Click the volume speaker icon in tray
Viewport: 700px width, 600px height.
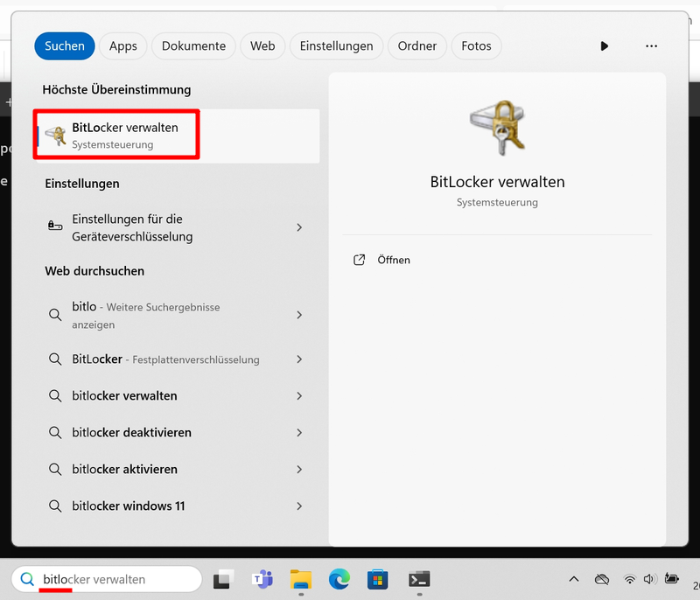649,579
